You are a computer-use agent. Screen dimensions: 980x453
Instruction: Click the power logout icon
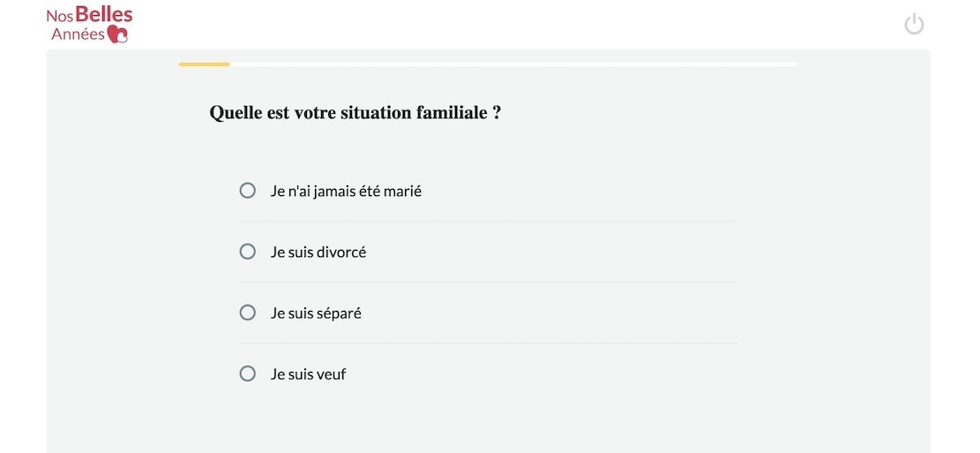[914, 24]
